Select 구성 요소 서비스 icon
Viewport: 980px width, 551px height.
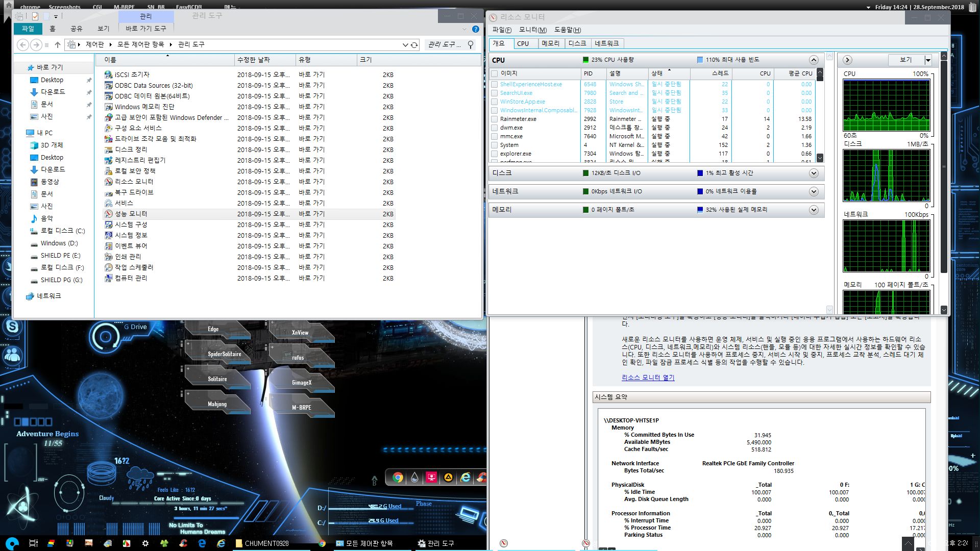click(x=108, y=128)
